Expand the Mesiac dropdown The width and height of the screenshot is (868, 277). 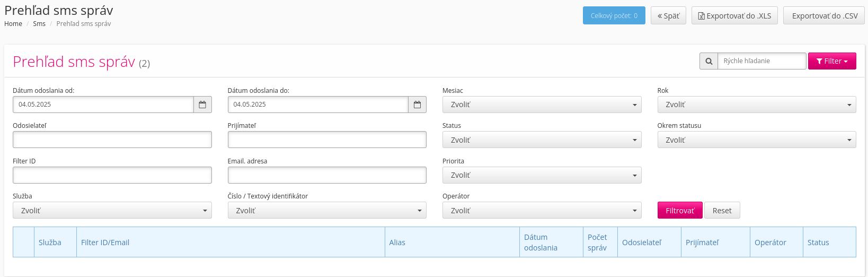(542, 105)
